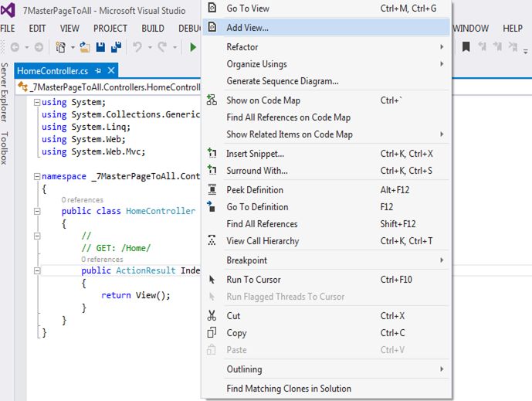Choose Go To Definition

click(257, 207)
